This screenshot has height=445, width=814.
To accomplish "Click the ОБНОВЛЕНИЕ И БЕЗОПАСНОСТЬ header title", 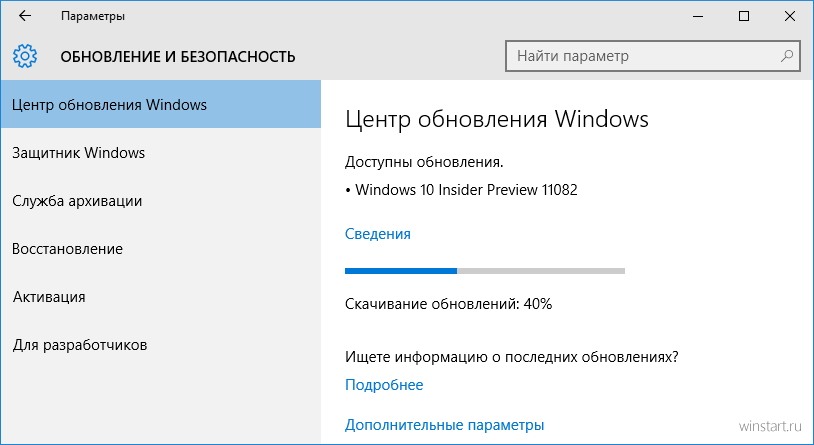I will [178, 56].
